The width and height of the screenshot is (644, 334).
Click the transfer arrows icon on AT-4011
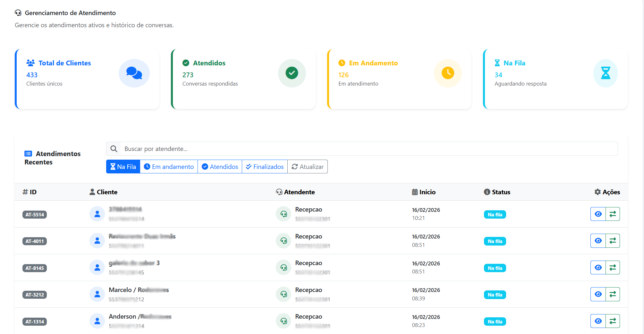613,241
